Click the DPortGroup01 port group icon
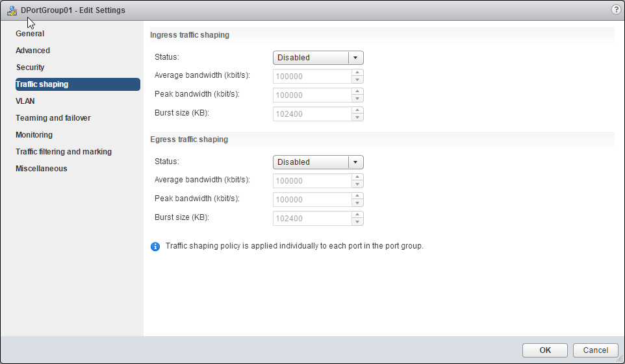The image size is (625, 364). 12,10
